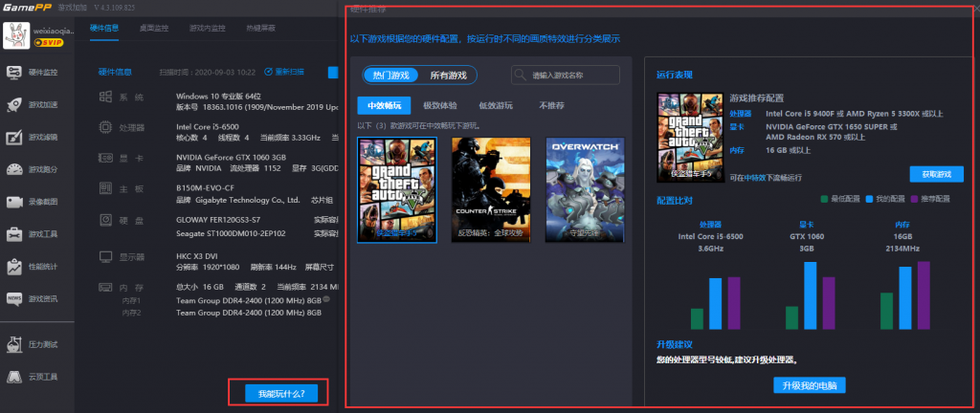The image size is (980, 413).
Task: Open 游戏加速 rocket icon in sidebar
Action: [x=14, y=104]
